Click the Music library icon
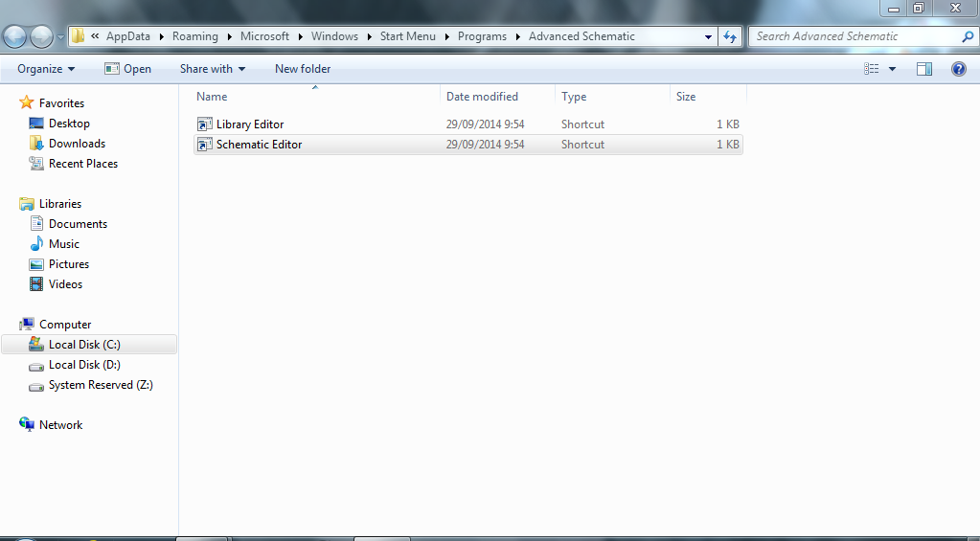 pos(36,243)
